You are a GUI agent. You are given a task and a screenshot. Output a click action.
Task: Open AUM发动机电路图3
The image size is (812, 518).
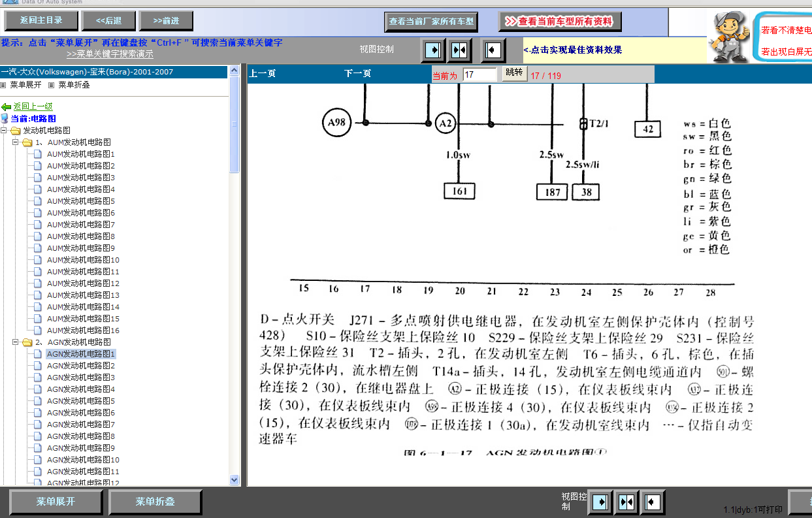pyautogui.click(x=80, y=178)
